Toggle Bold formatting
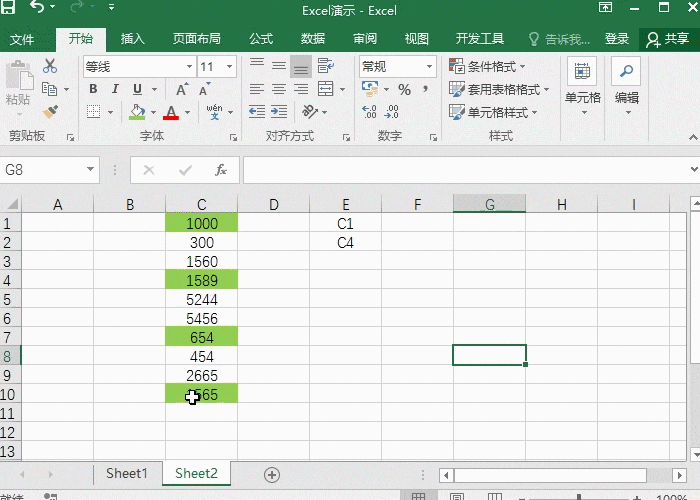Image resolution: width=700 pixels, height=500 pixels. [93, 89]
